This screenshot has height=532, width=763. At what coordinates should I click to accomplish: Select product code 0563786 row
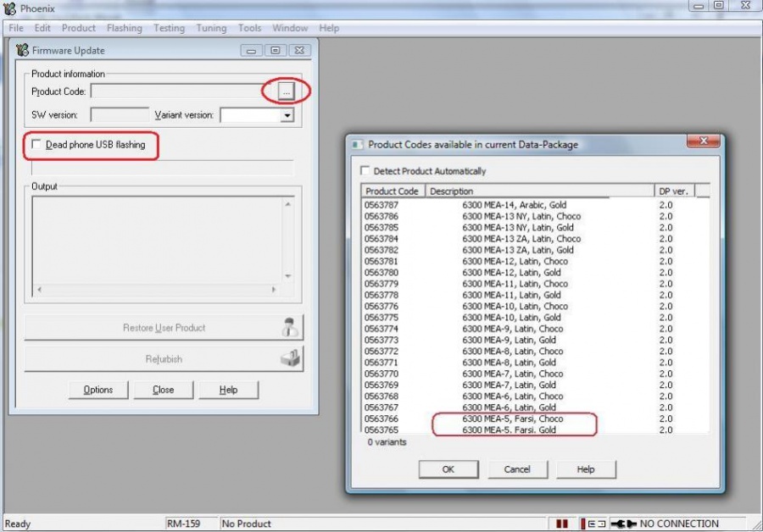coord(535,216)
